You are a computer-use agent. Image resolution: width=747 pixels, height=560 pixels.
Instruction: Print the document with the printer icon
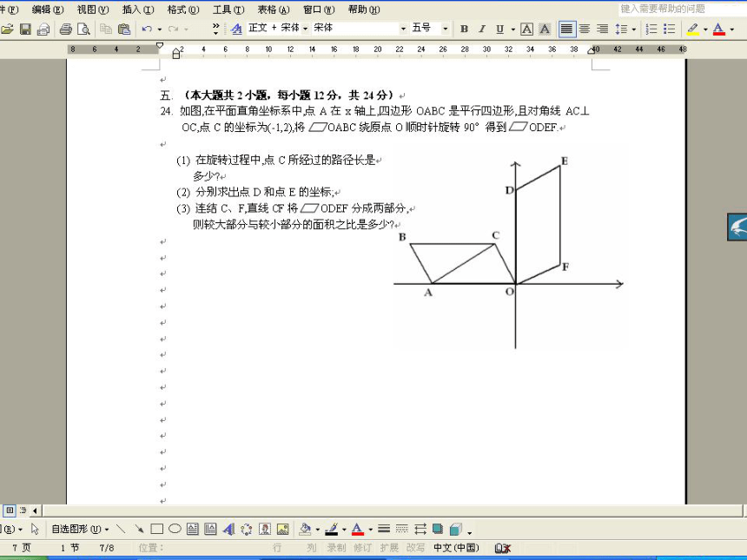66,29
